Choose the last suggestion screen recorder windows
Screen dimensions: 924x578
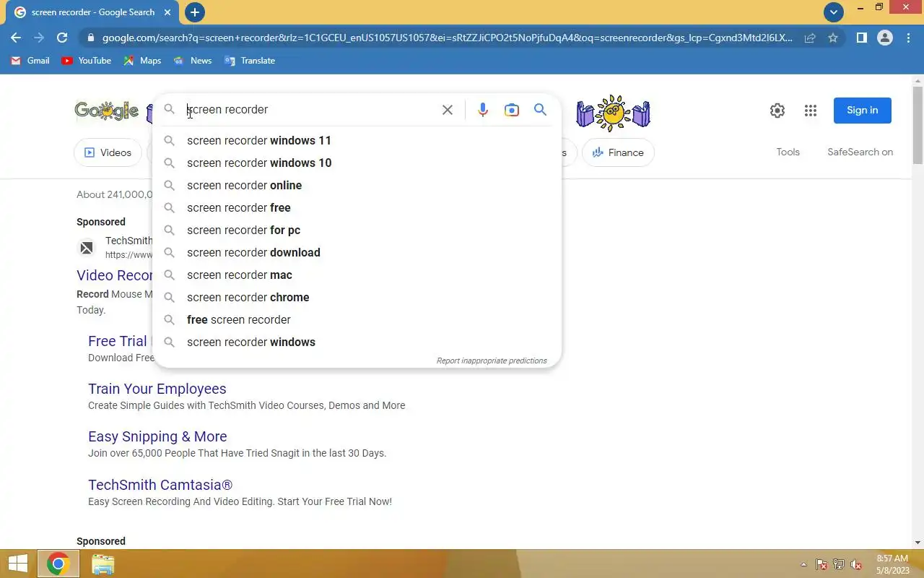(357, 342)
